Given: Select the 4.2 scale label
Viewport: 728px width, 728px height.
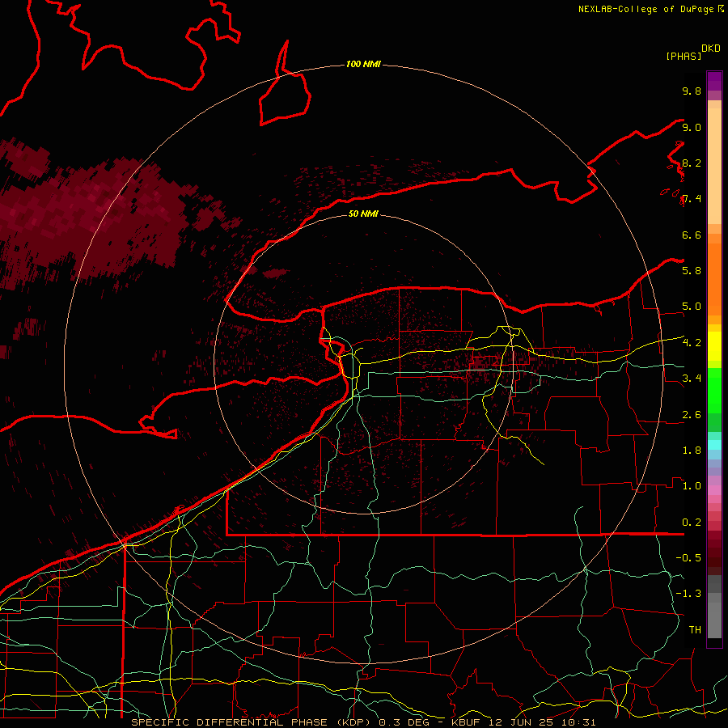Looking at the screenshot, I should [x=692, y=343].
